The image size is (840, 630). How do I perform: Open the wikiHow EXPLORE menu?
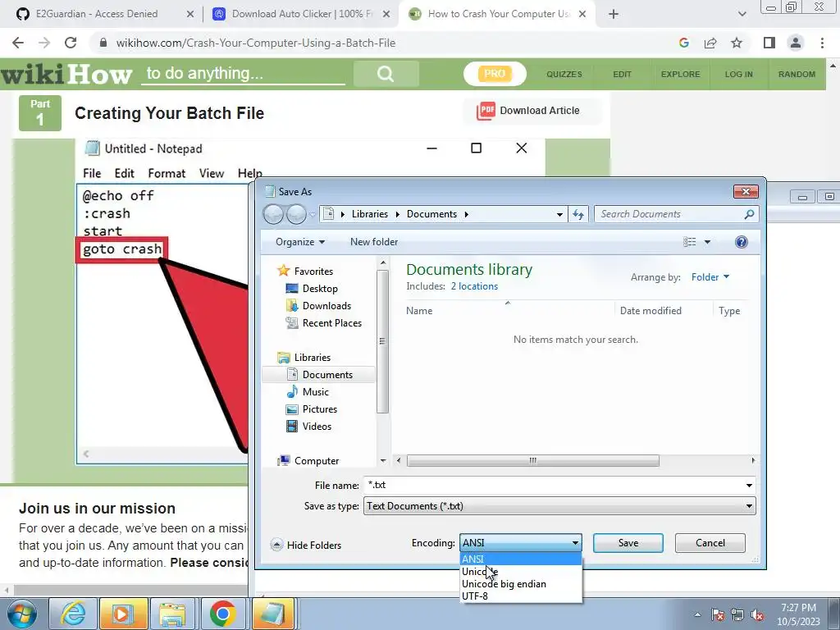coord(680,74)
